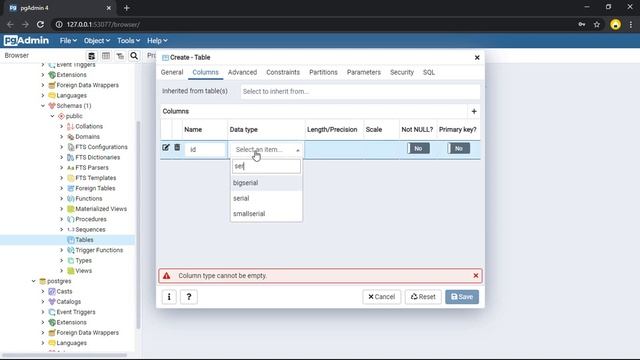Open the object info button
The image size is (640, 360).
(x=169, y=297)
